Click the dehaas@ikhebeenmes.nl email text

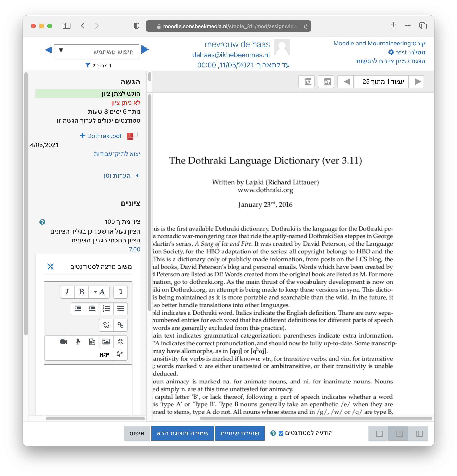(231, 55)
